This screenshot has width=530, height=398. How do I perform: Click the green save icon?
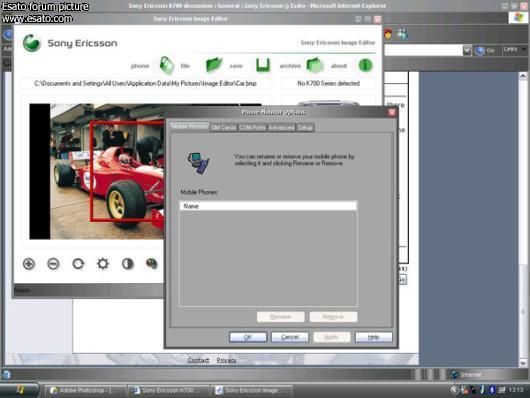tap(263, 65)
